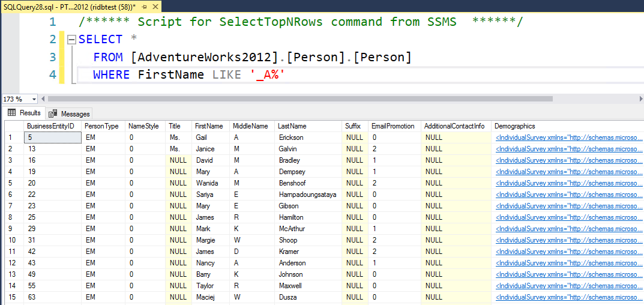
Task: Click the Title cell 'Ms.' for Gail
Action: tap(179, 137)
